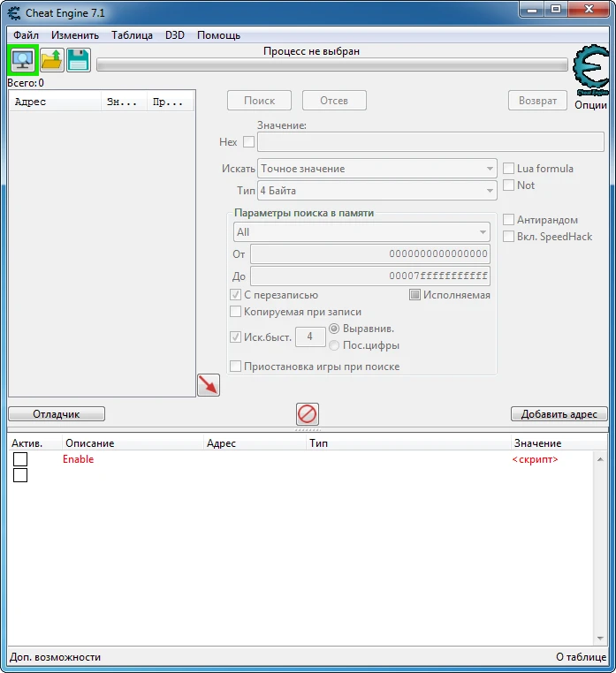The height and width of the screenshot is (673, 616).
Task: Toggle the Hex checkbox
Action: tap(248, 142)
